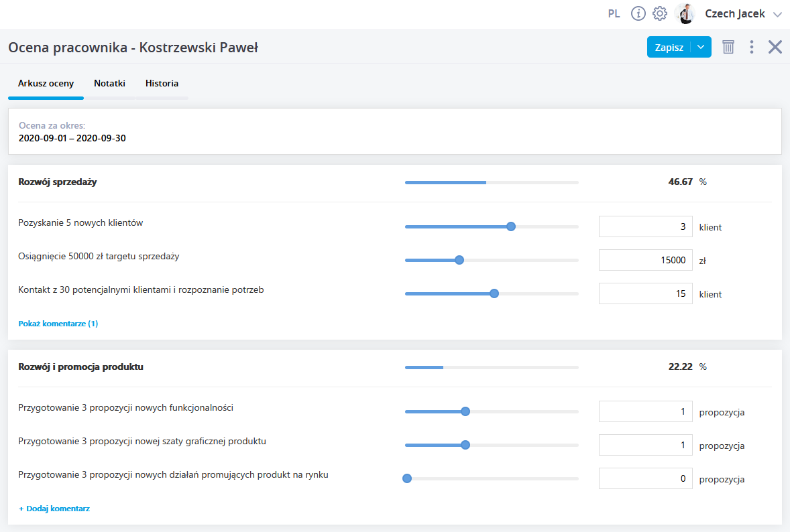Close the employee evaluation panel
This screenshot has width=790, height=532.
(x=775, y=47)
